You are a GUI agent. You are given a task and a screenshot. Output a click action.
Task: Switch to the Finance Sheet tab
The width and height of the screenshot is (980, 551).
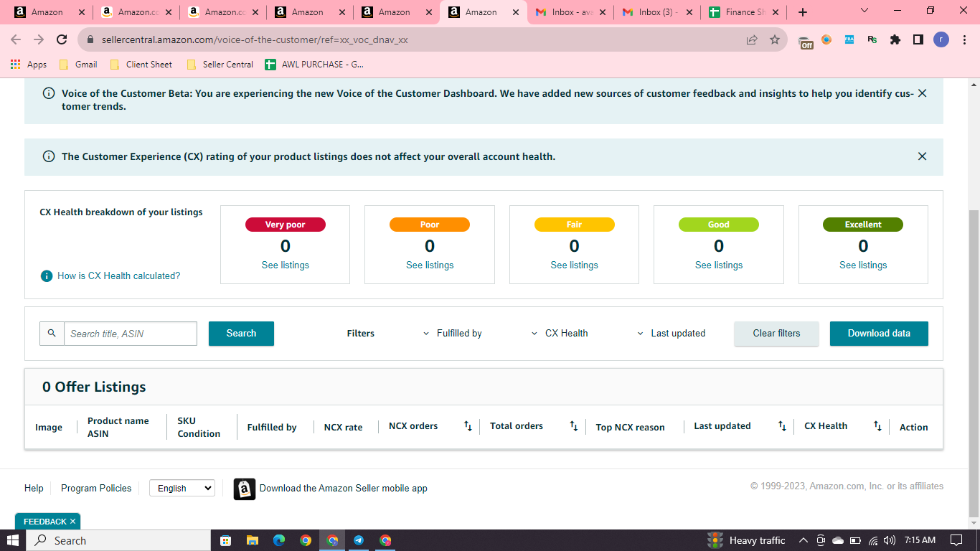(x=744, y=12)
